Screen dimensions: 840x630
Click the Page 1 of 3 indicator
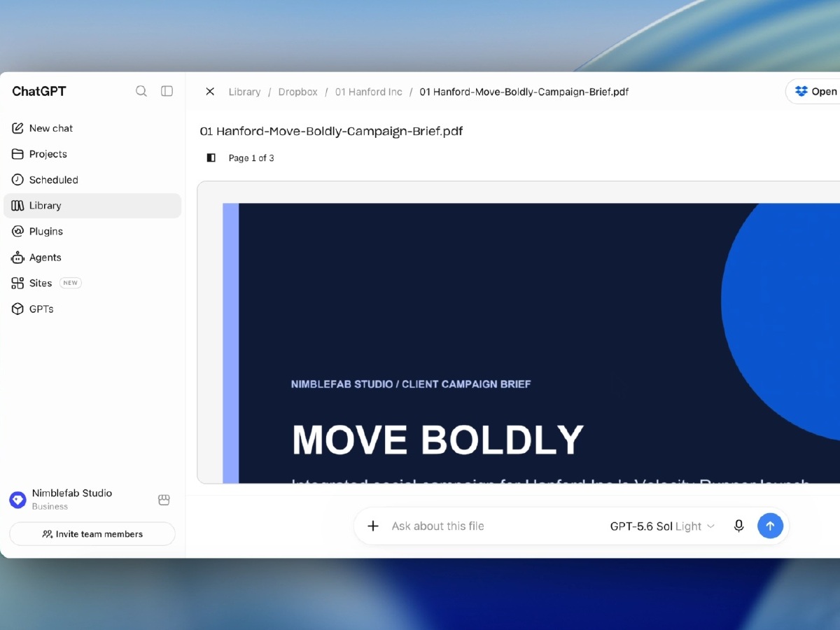coord(251,158)
